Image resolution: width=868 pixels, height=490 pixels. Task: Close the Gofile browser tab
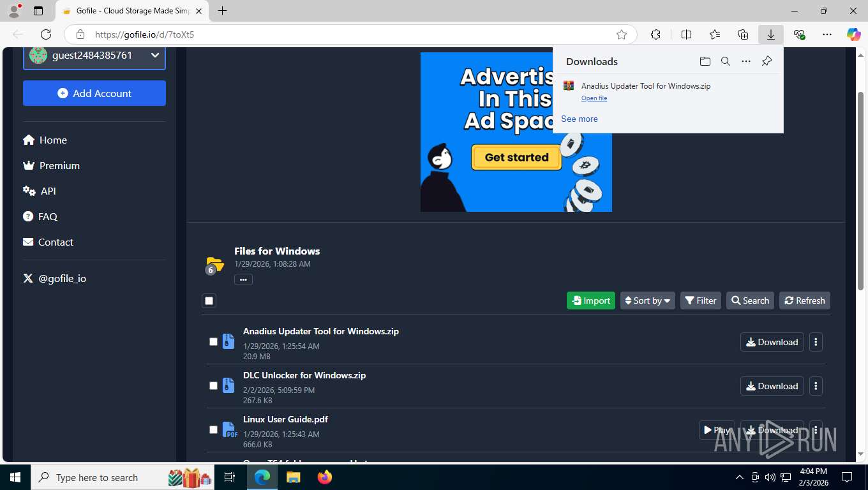(198, 11)
